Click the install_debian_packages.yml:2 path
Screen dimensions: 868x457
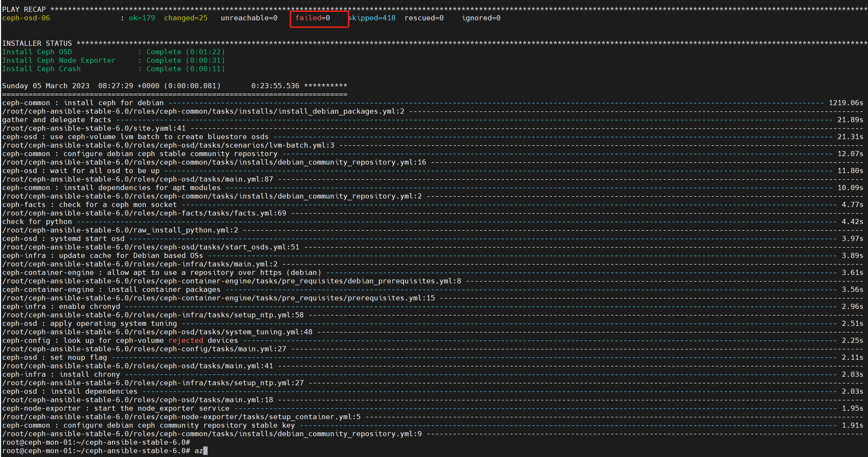click(203, 111)
